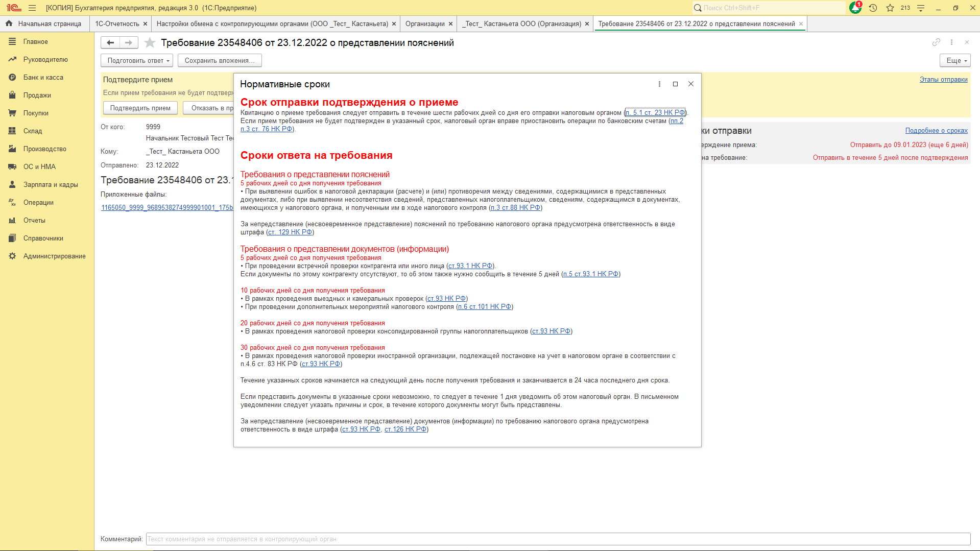
Task: Go back with the left arrow button
Action: (x=110, y=42)
